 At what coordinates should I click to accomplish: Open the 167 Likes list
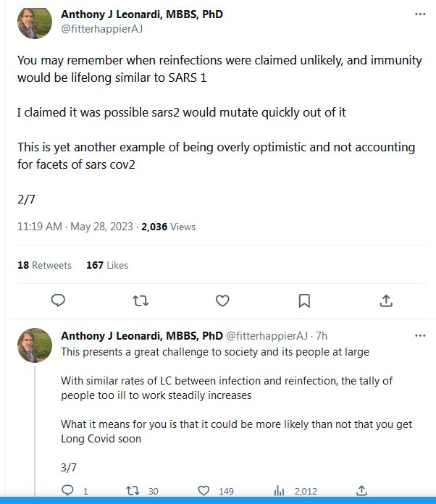coord(106,265)
